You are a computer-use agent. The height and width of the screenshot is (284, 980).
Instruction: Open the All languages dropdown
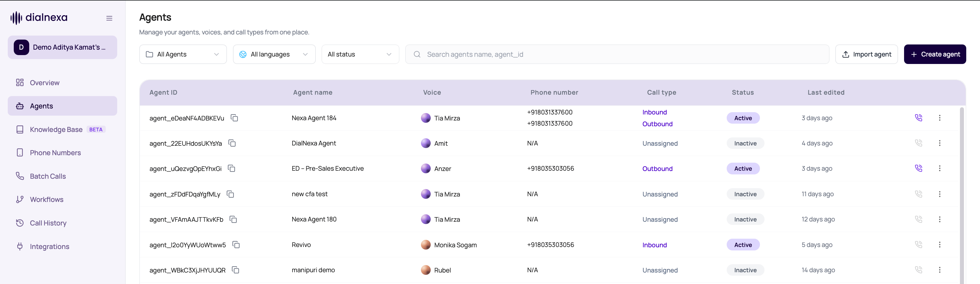tap(274, 54)
